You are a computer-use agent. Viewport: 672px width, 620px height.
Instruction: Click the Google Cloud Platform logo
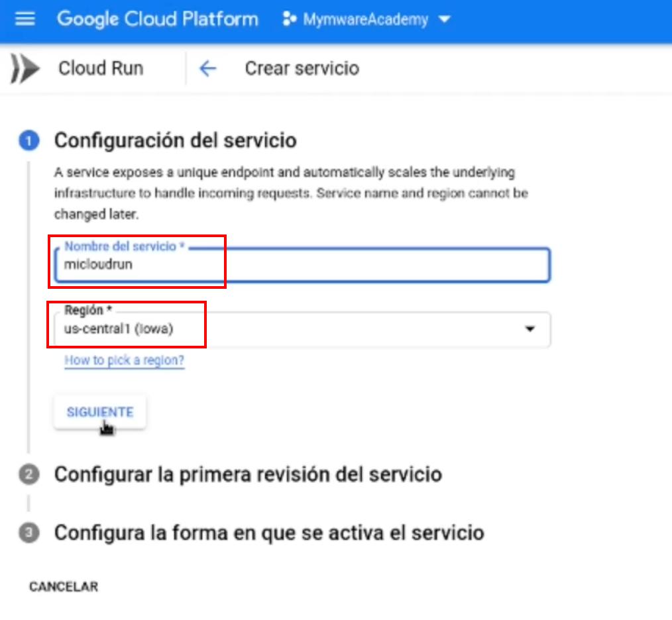157,19
